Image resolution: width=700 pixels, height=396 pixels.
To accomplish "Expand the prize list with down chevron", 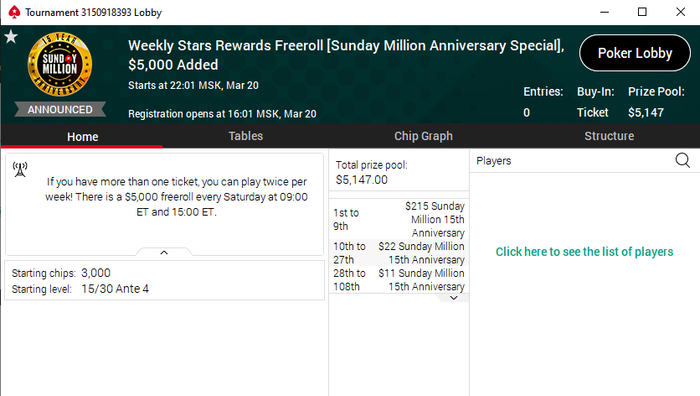I will [x=454, y=298].
